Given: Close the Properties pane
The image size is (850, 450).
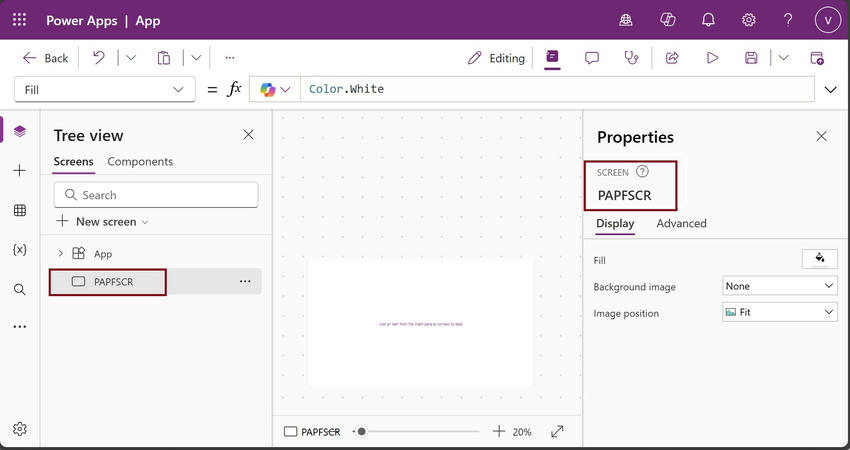Looking at the screenshot, I should [x=822, y=136].
